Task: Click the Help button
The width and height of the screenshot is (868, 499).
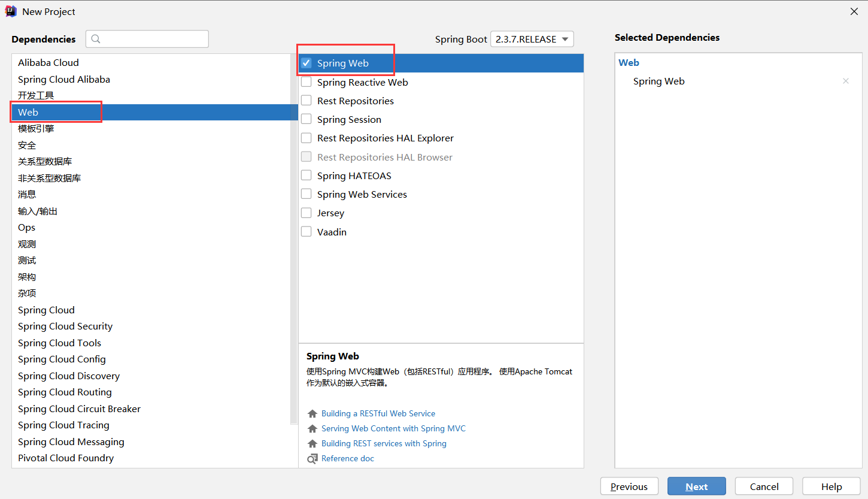Action: click(831, 486)
